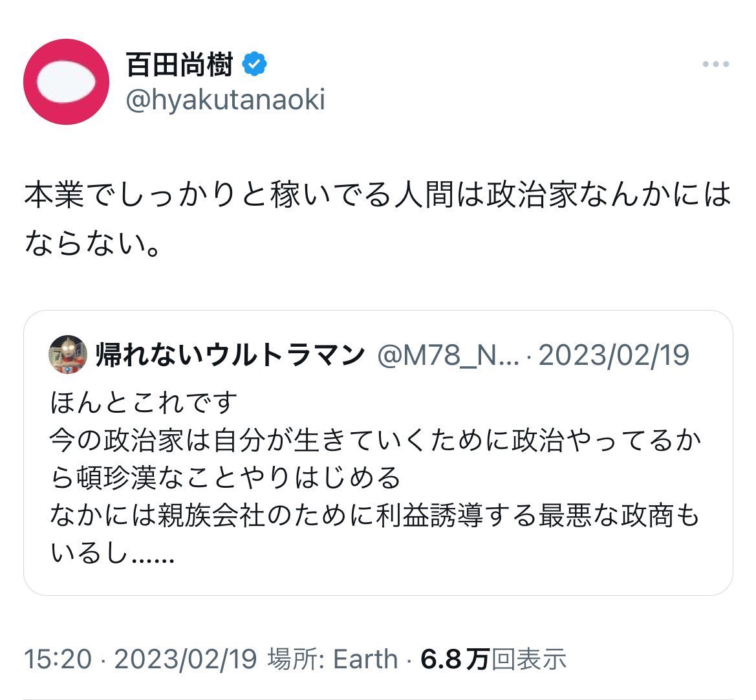Select the 帰れないウルトラマン display name
This screenshot has width=756, height=700.
click(230, 355)
